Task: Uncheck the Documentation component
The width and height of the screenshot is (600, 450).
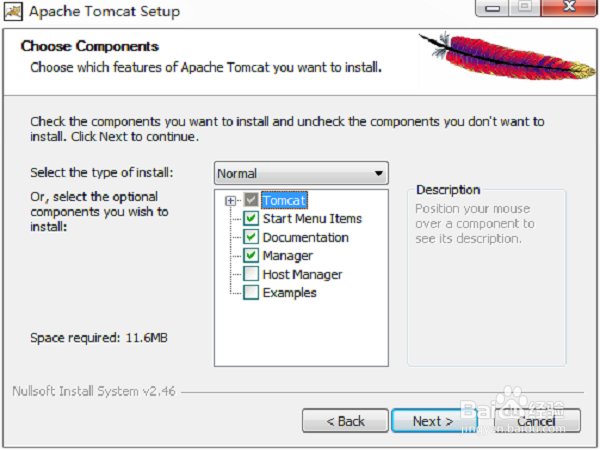Action: (x=251, y=237)
